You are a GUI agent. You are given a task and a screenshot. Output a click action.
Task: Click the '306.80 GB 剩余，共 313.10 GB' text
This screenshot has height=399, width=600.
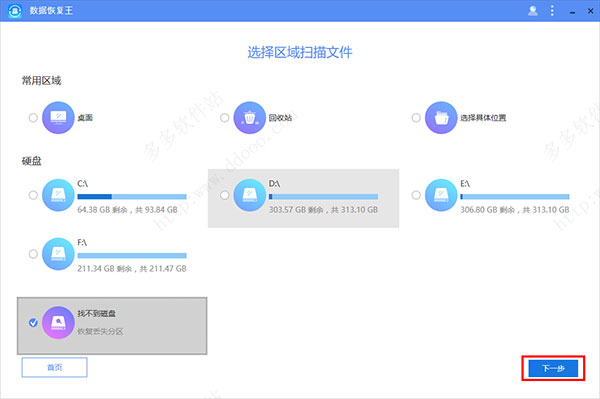515,210
